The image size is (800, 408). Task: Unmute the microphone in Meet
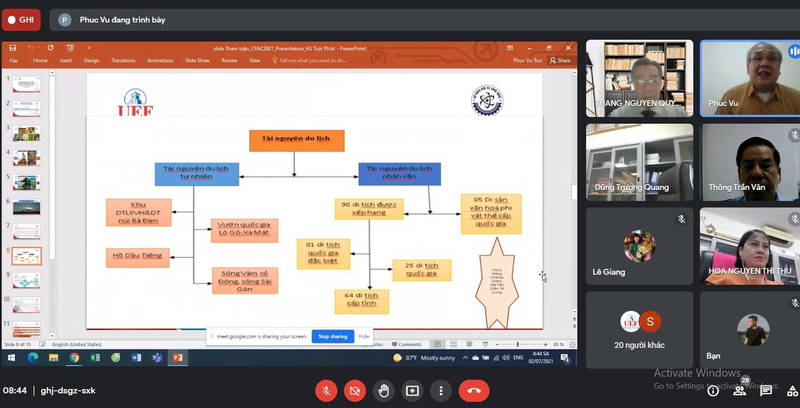tap(324, 390)
